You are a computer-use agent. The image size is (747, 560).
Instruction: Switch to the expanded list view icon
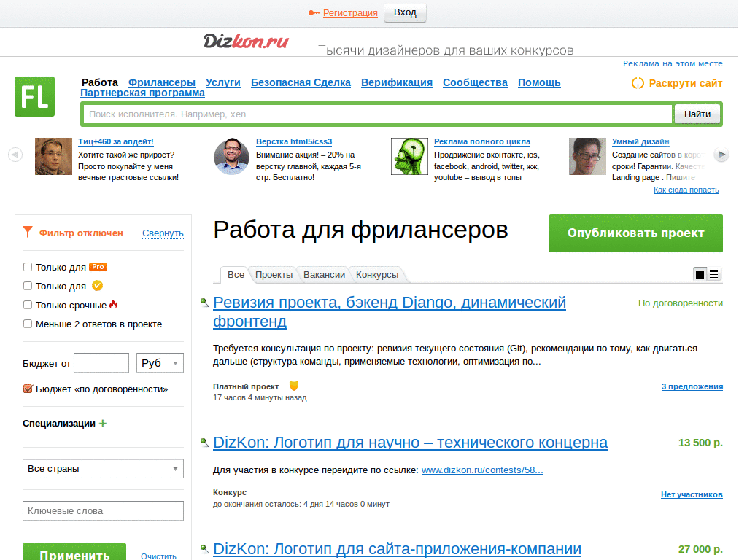tap(700, 274)
